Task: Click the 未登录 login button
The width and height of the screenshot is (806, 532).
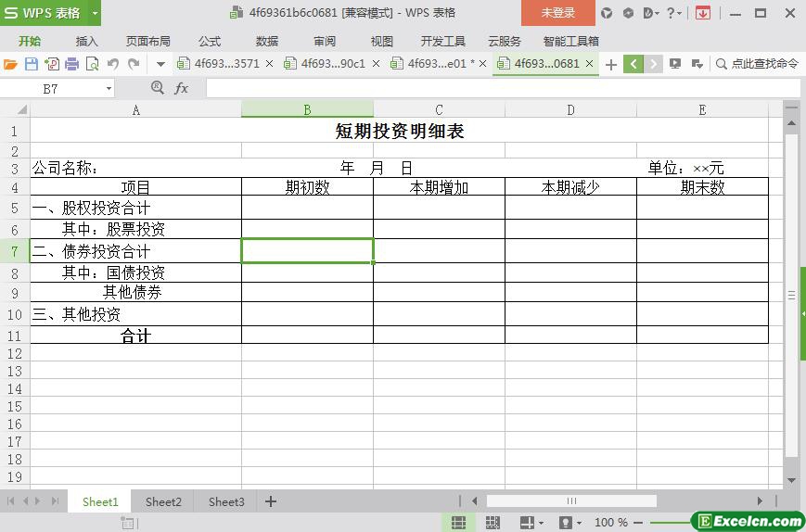Action: pos(557,13)
